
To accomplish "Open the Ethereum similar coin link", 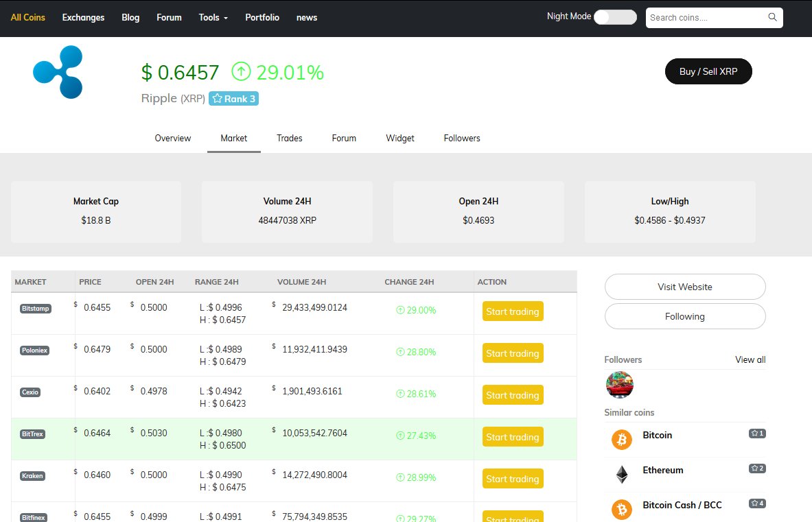I will [663, 470].
